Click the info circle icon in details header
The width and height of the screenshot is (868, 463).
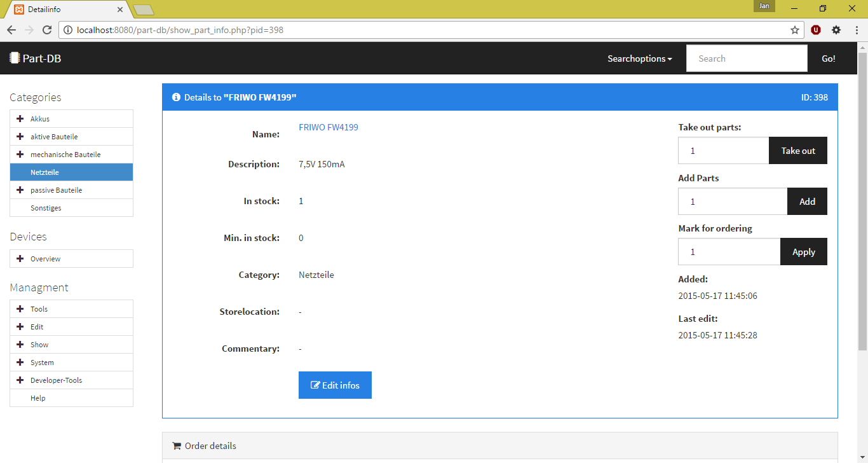[176, 97]
